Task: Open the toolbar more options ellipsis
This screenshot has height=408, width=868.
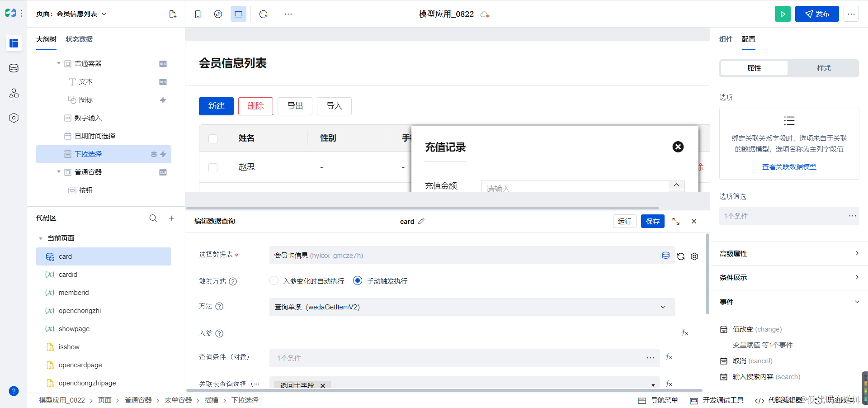Action: 288,14
